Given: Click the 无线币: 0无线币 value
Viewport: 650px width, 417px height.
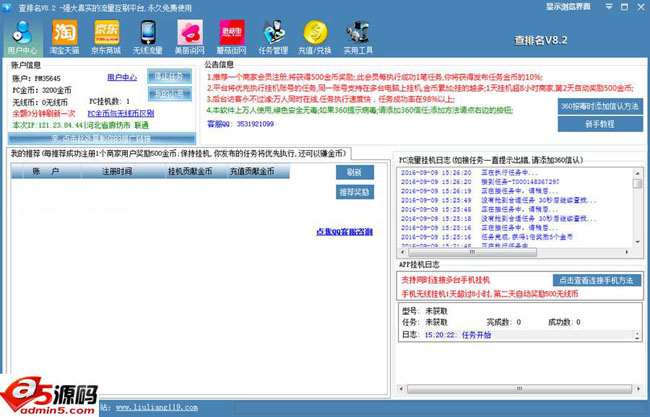Looking at the screenshot, I should [x=40, y=102].
